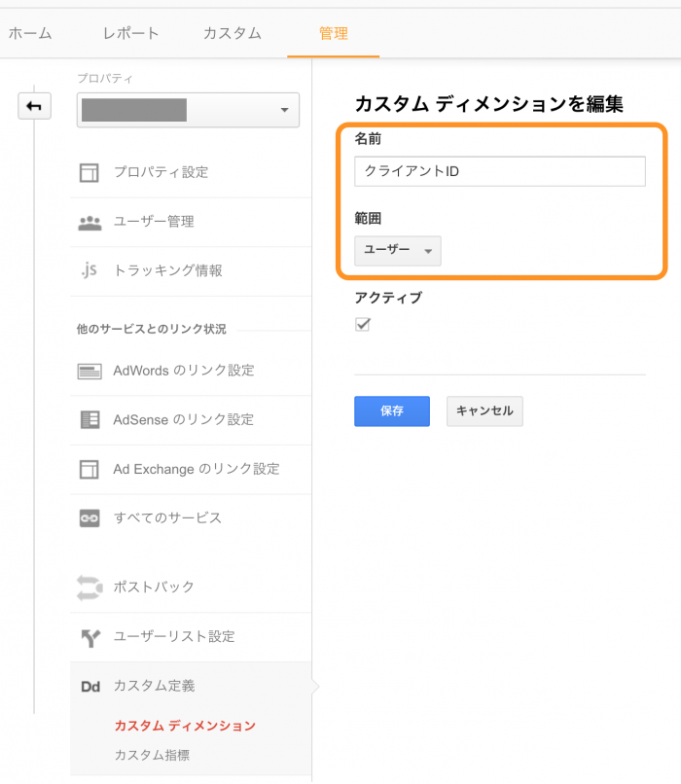Viewport: 681px width, 784px height.
Task: Click the Postback arrows icon
Action: pyautogui.click(x=90, y=587)
